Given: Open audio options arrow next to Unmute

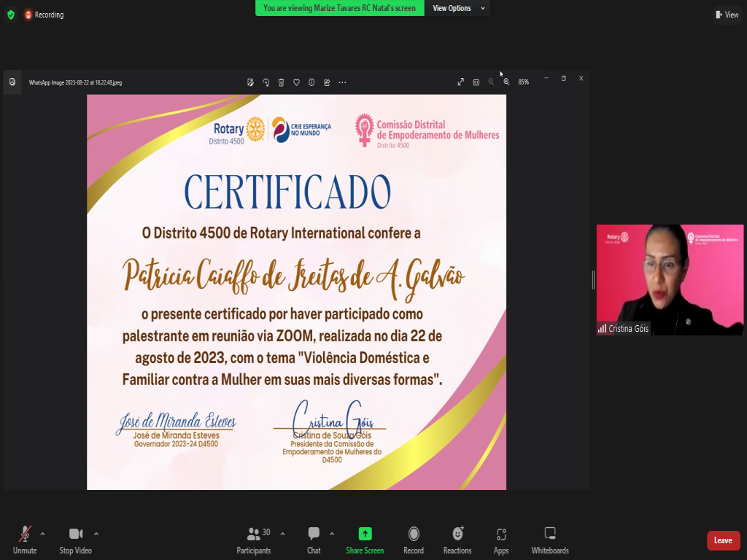Looking at the screenshot, I should (x=42, y=534).
